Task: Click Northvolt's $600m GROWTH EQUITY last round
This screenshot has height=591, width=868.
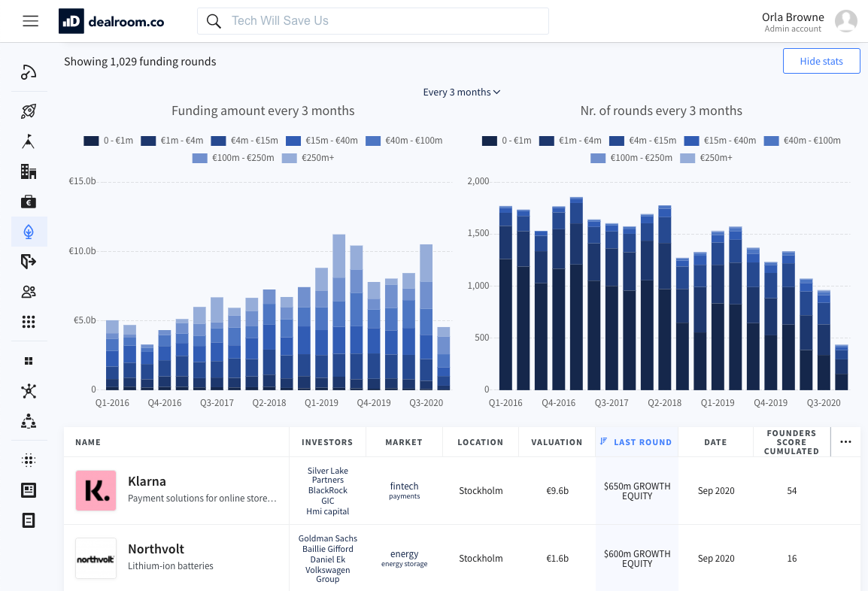Action: tap(636, 559)
